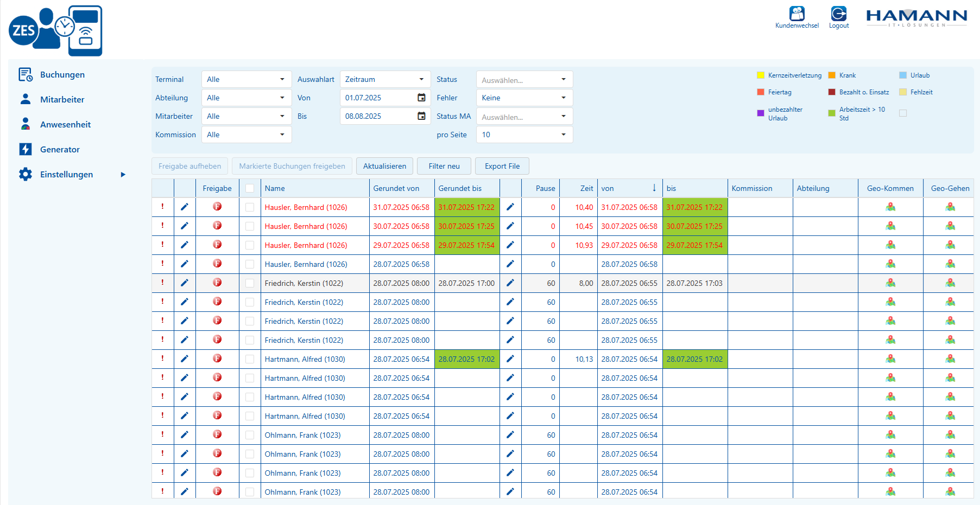Click the orange Krank legend swatch

click(x=832, y=75)
